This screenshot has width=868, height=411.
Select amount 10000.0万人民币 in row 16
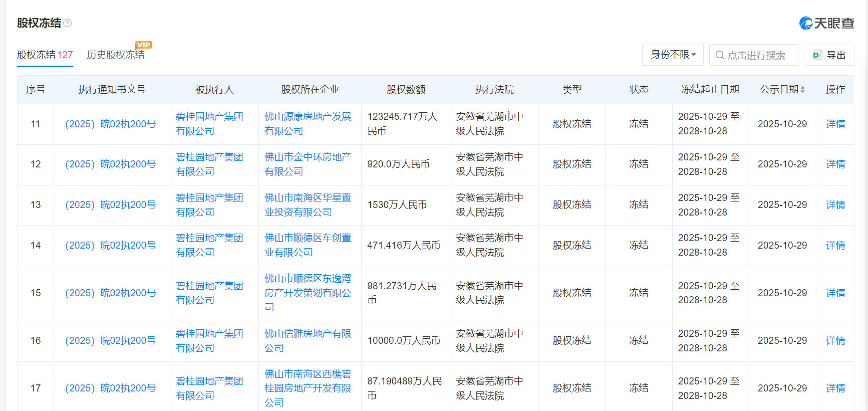404,341
